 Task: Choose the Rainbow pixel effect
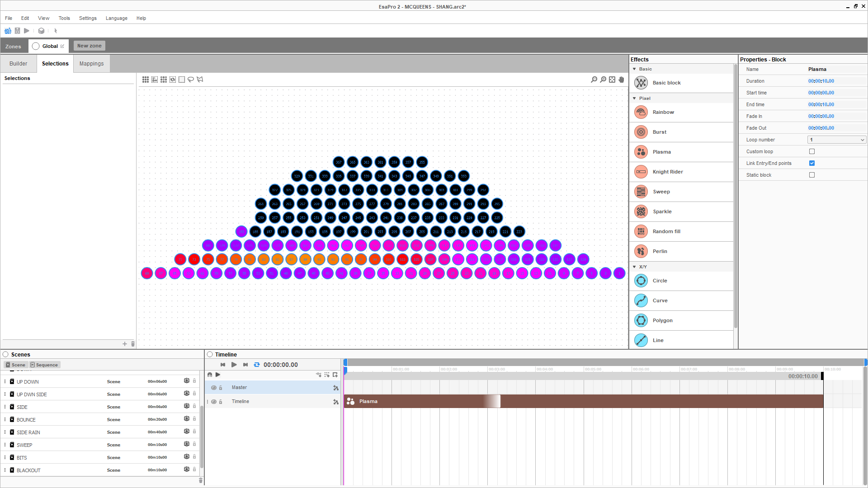681,113
